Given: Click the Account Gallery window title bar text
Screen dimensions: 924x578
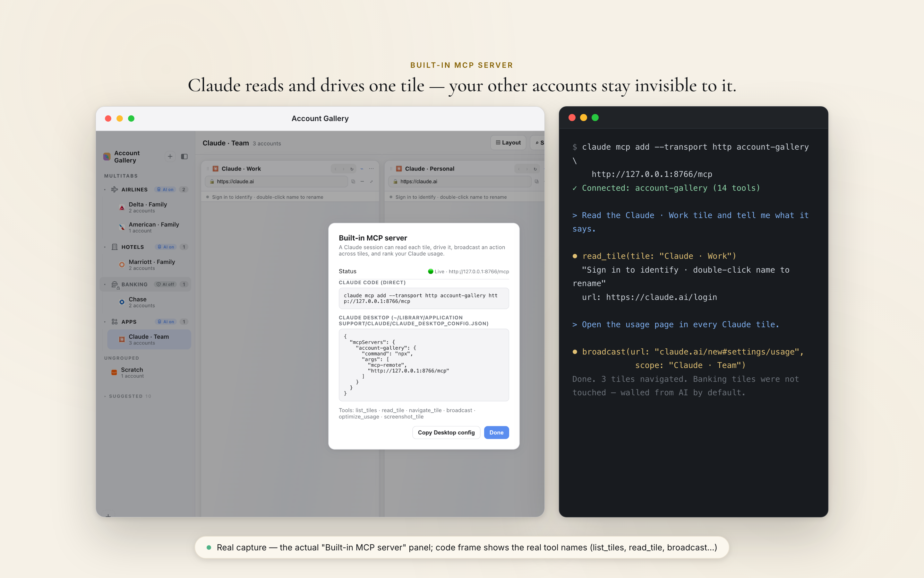Looking at the screenshot, I should click(x=320, y=118).
